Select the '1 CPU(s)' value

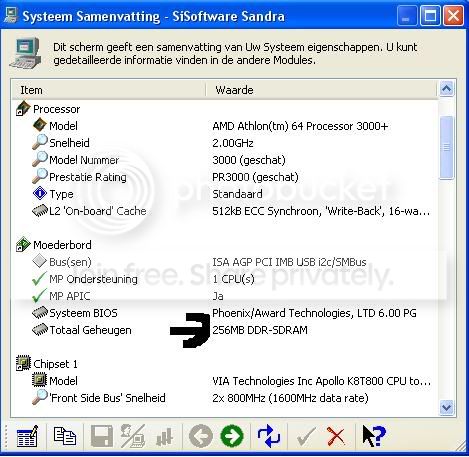point(233,279)
